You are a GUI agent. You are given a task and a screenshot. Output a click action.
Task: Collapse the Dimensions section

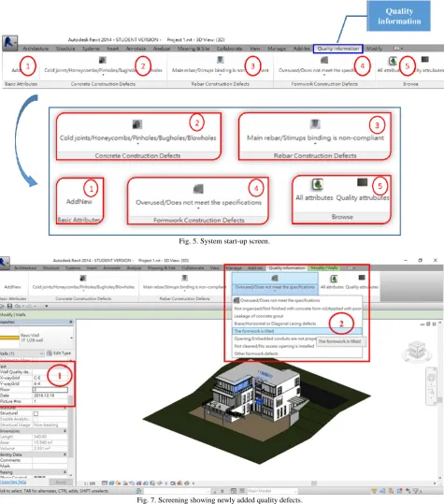coord(64,431)
